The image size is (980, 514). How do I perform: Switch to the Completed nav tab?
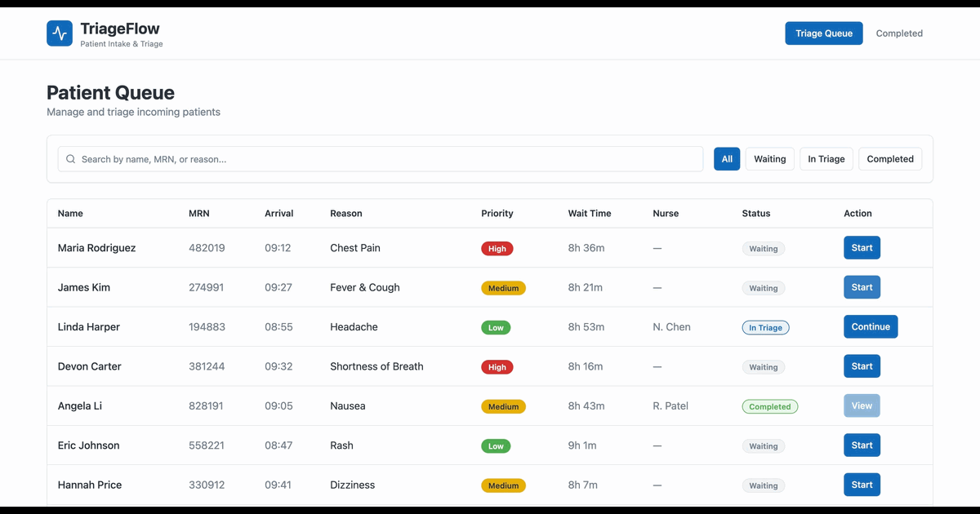899,33
